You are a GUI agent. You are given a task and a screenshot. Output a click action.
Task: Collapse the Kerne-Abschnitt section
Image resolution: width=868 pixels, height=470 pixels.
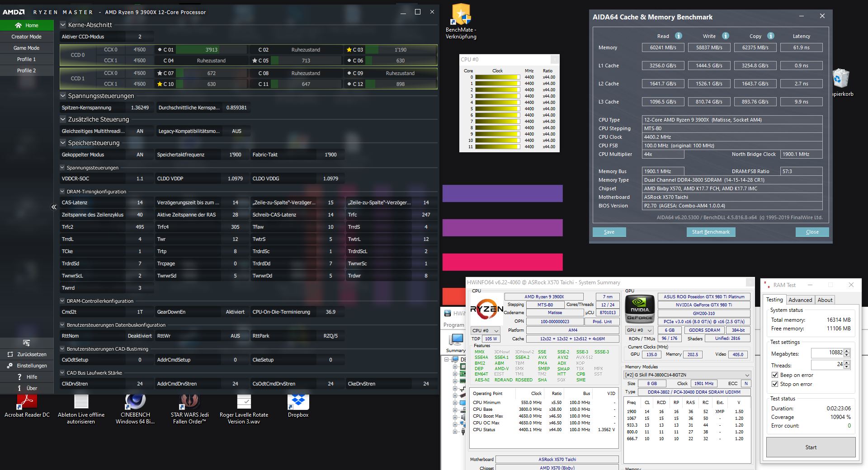63,25
